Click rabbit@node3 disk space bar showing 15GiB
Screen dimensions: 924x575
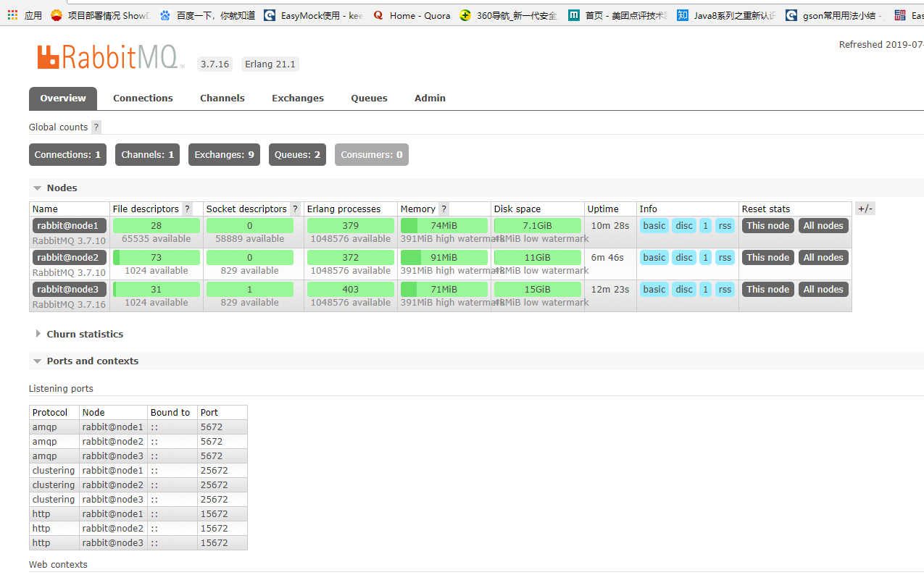[x=538, y=289]
